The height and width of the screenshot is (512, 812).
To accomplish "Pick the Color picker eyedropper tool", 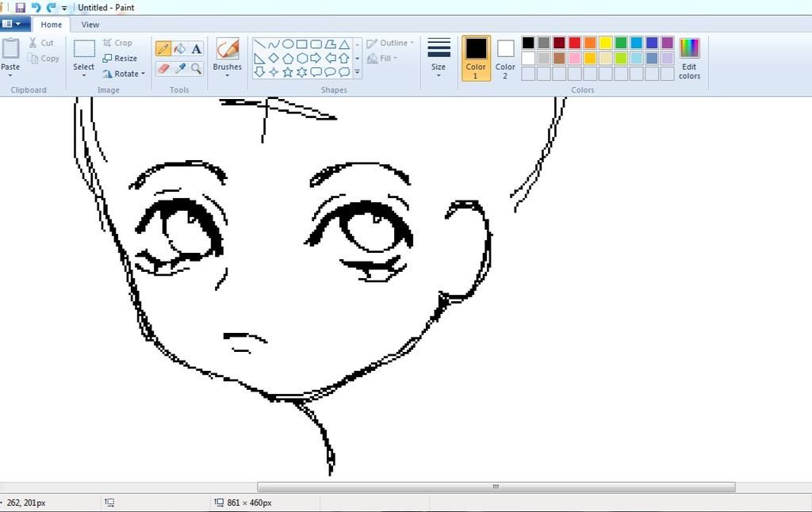I will (x=180, y=68).
